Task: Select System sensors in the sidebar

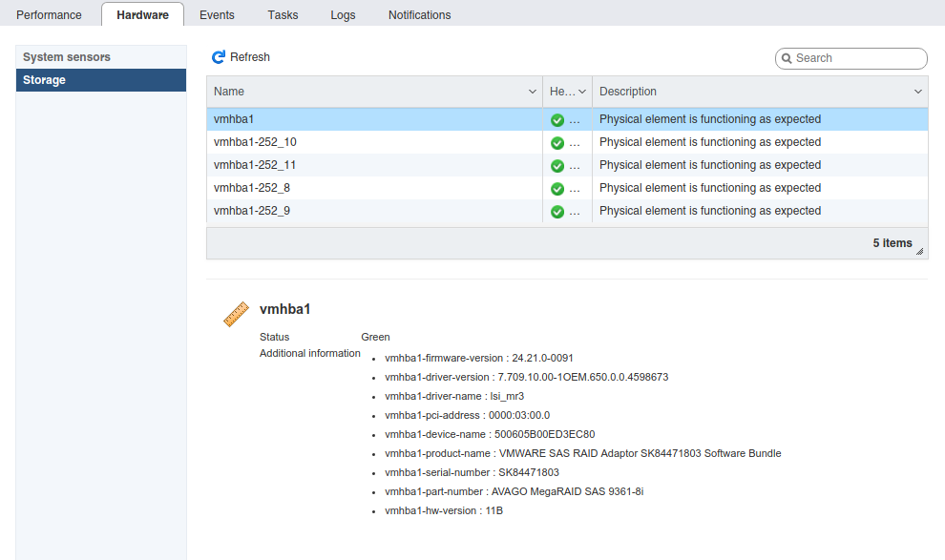Action: (67, 57)
